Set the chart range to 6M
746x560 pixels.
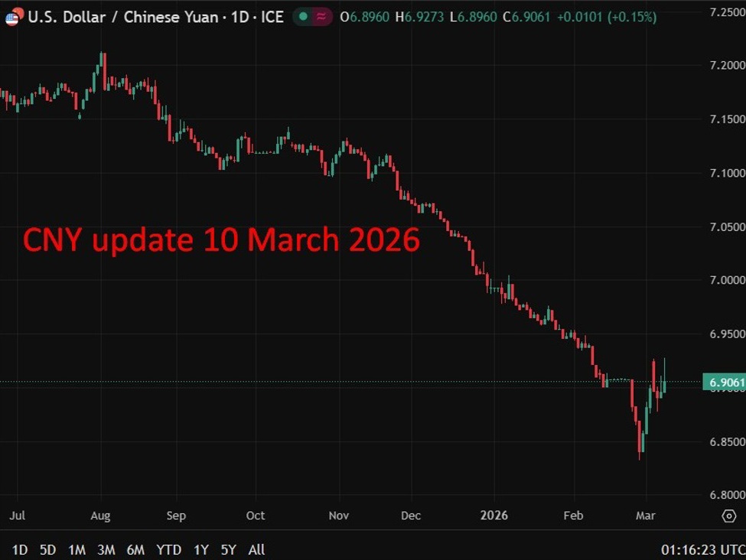click(135, 549)
